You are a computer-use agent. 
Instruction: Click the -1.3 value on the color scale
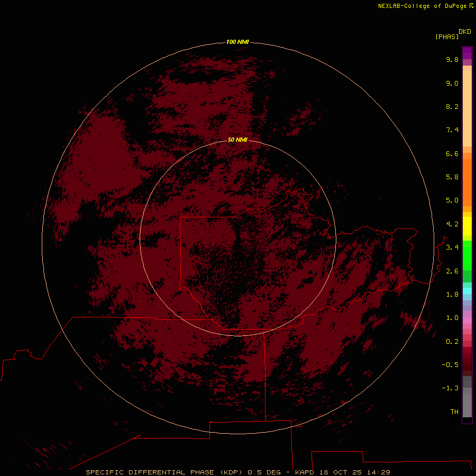coord(450,388)
